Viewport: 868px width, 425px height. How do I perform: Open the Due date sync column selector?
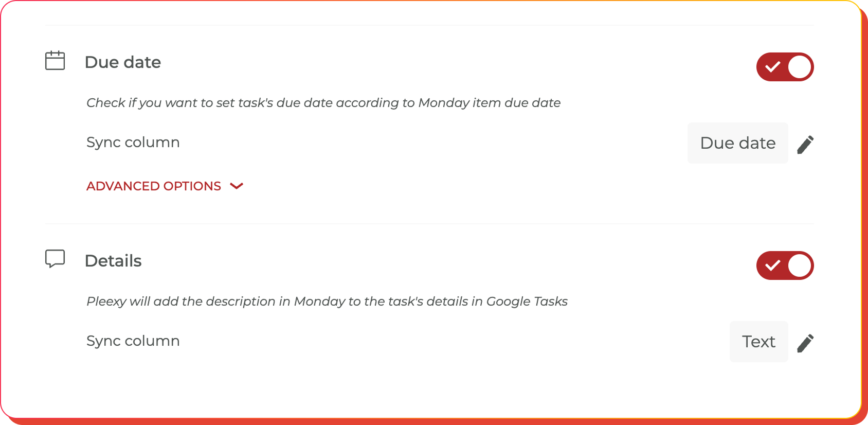[x=737, y=143]
